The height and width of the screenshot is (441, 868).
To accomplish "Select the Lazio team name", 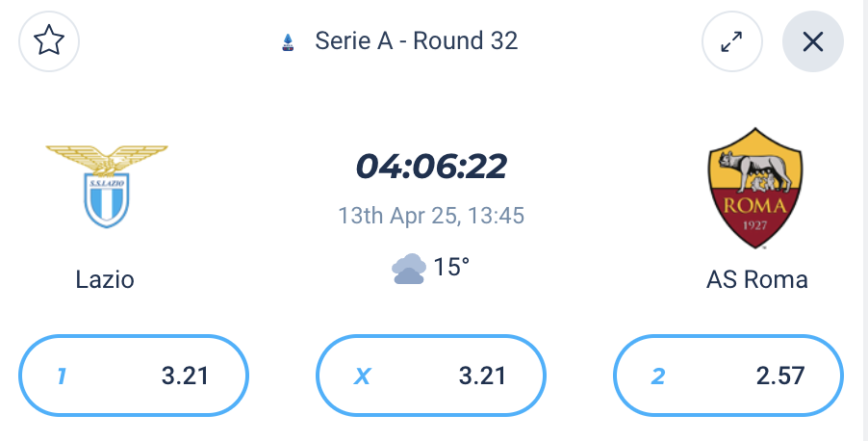I will click(105, 279).
